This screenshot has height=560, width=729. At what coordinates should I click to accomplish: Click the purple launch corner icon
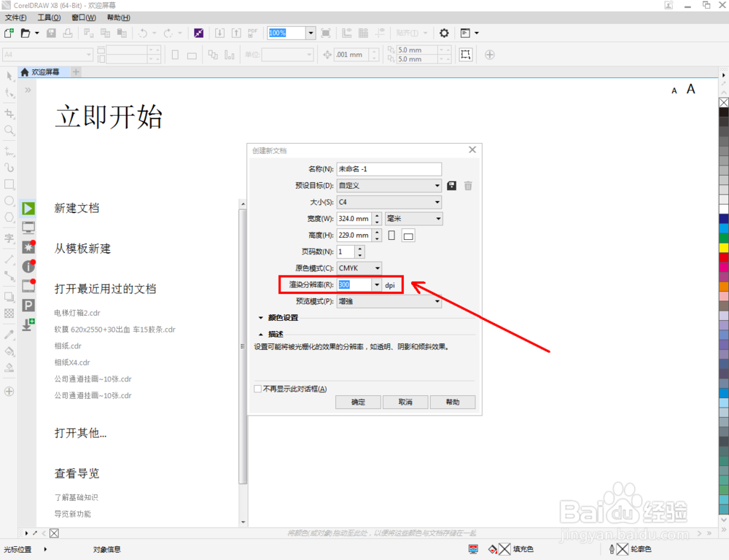198,33
